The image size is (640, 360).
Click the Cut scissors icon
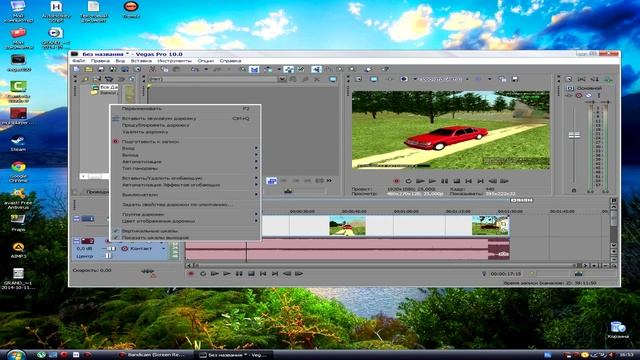click(x=153, y=69)
